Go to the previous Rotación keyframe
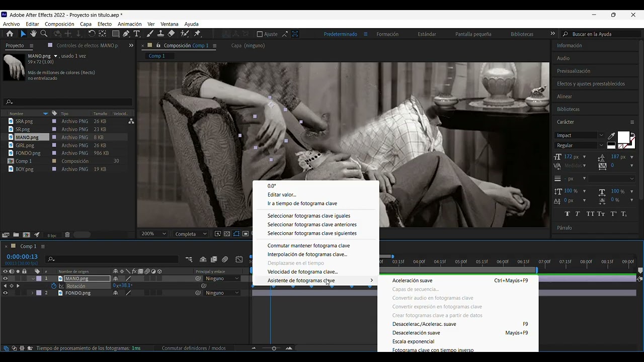644x362 pixels. (5, 286)
